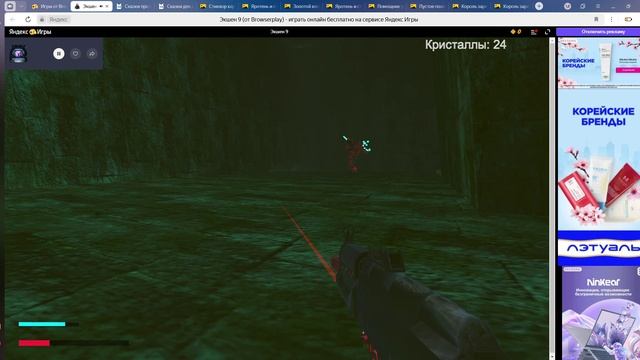Shoot the red enemy in the corridor
This screenshot has height=360, width=640.
[x=353, y=157]
